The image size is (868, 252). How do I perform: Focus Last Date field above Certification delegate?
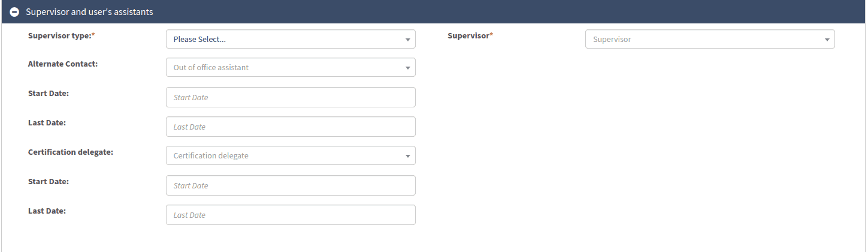[x=291, y=127]
